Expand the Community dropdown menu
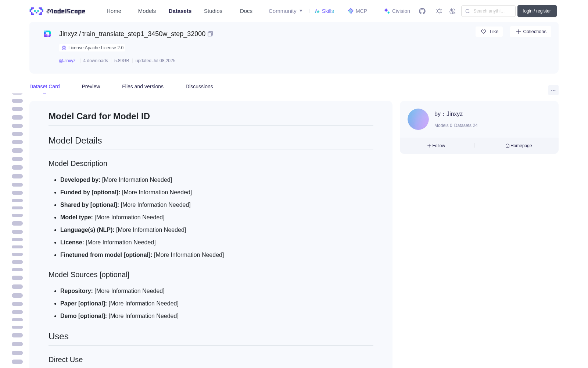 click(286, 11)
